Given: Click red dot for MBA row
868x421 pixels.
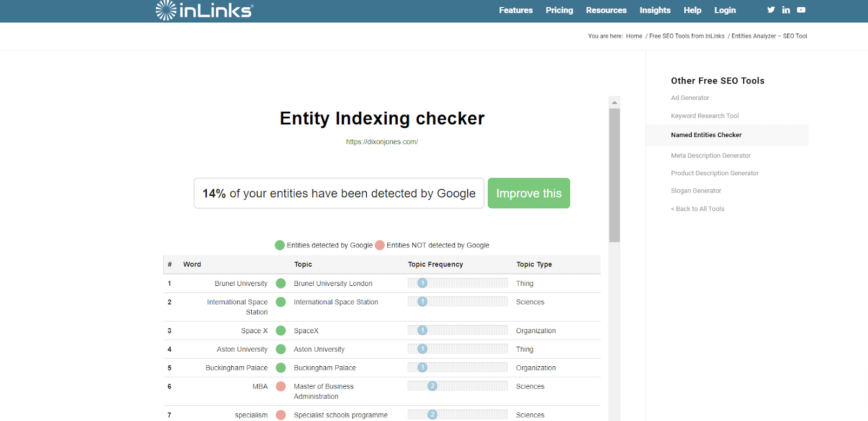Looking at the screenshot, I should tap(281, 386).
